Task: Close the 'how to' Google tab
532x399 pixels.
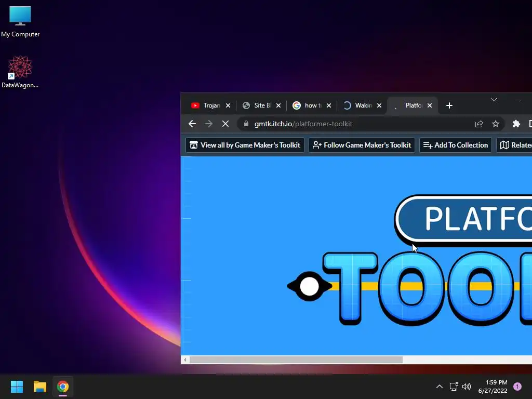Action: [329, 105]
